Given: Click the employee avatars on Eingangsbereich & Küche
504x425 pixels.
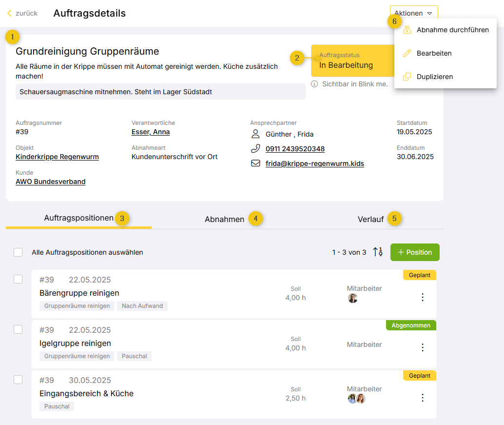Looking at the screenshot, I should click(357, 399).
